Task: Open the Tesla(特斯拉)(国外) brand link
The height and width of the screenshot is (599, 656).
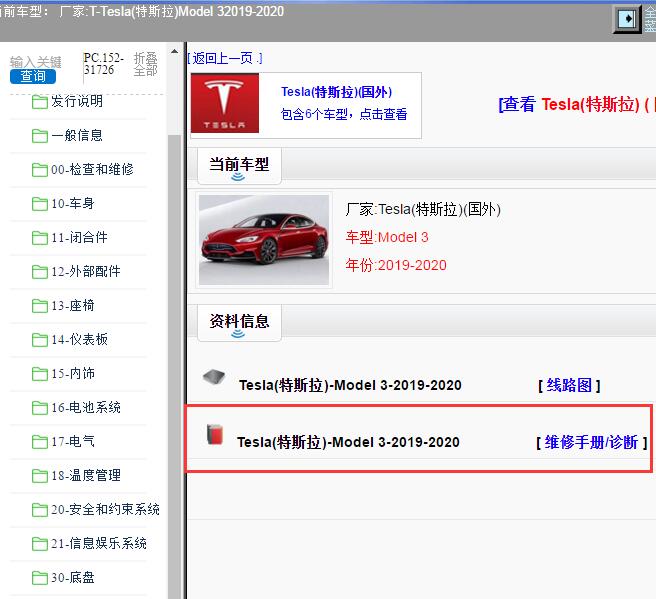Action: pyautogui.click(x=336, y=92)
